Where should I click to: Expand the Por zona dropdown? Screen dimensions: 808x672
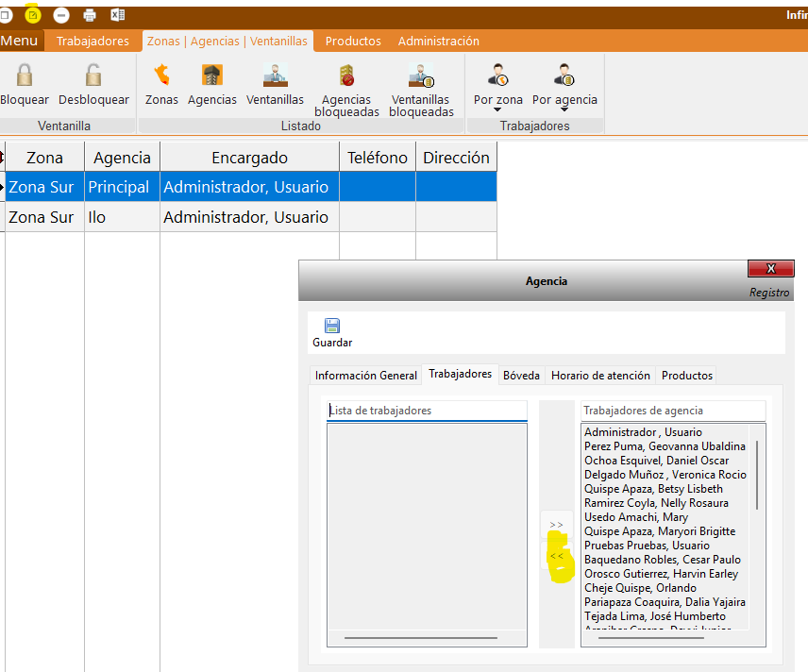497,109
